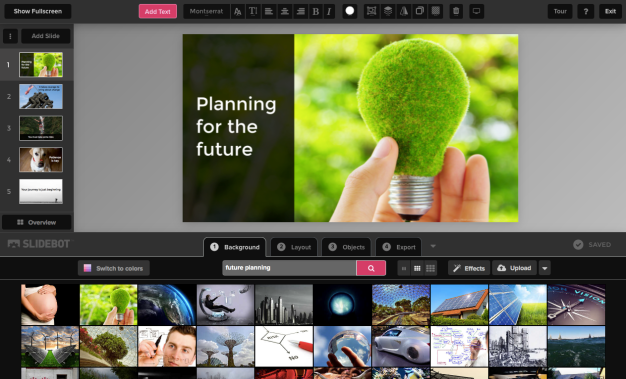Viewport: 626px width, 379px height.
Task: Toggle italic formatting
Action: click(x=329, y=12)
